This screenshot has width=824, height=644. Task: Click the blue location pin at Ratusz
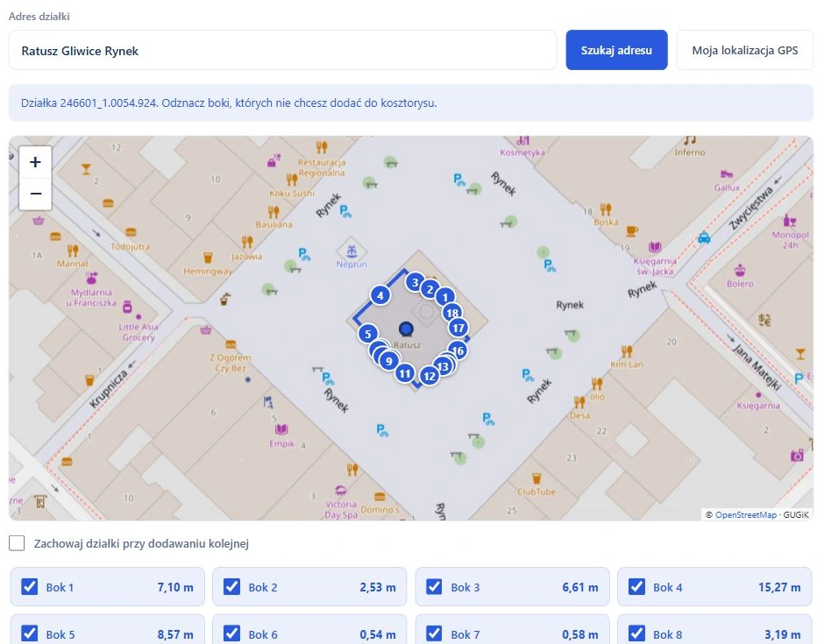click(406, 329)
